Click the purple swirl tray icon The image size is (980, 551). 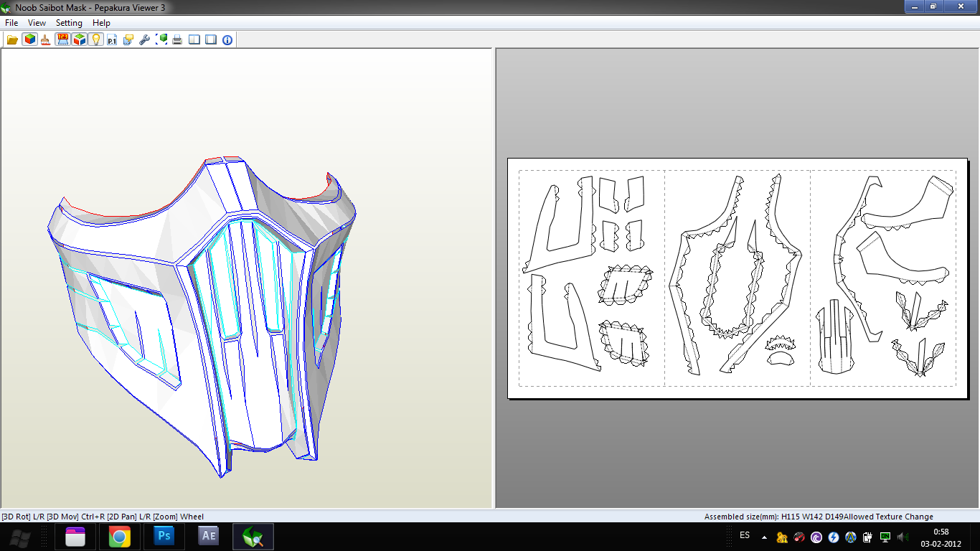click(816, 537)
